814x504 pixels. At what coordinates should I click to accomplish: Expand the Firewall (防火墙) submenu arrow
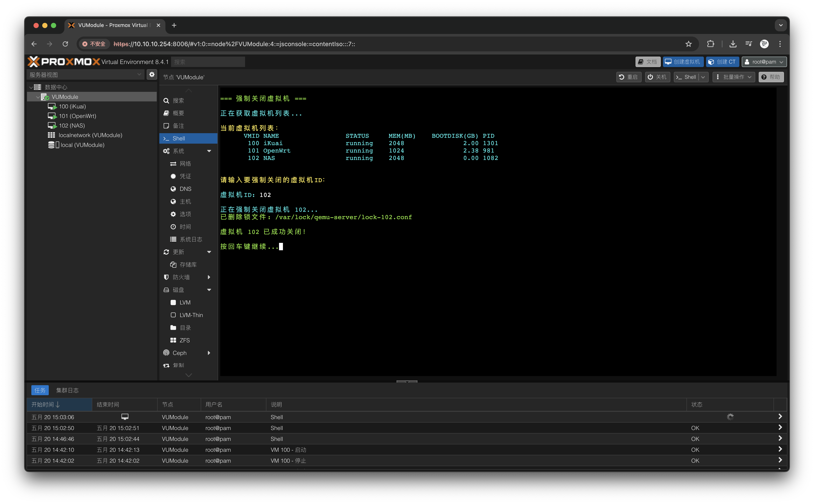(x=209, y=277)
